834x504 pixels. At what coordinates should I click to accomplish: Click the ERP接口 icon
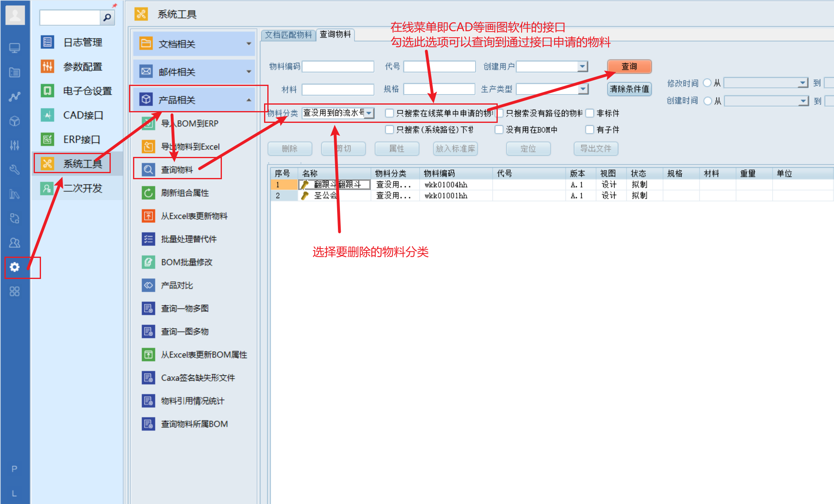pos(47,139)
